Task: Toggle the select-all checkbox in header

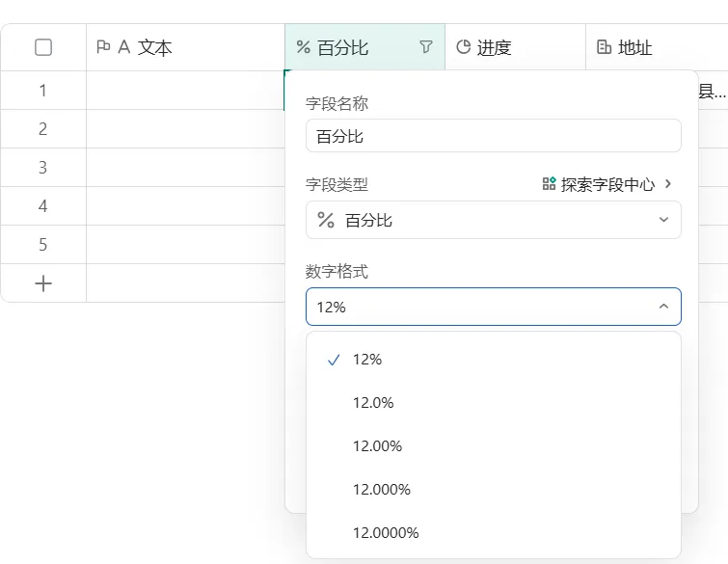Action: [x=43, y=47]
